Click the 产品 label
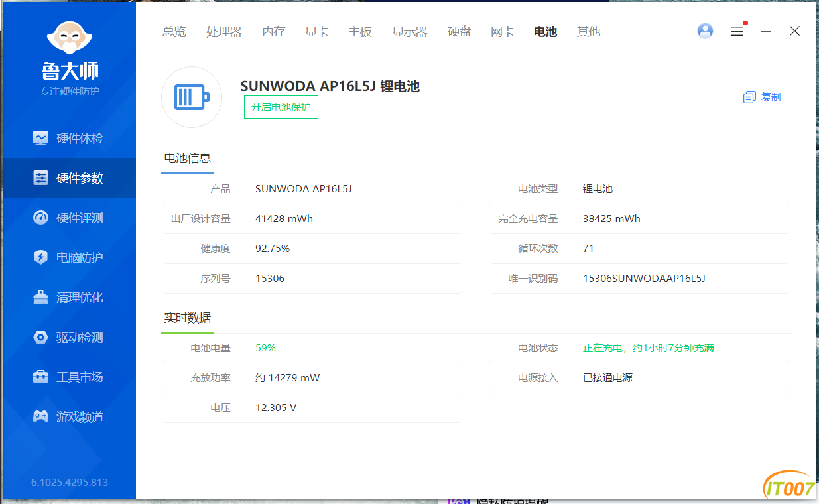 pyautogui.click(x=221, y=189)
